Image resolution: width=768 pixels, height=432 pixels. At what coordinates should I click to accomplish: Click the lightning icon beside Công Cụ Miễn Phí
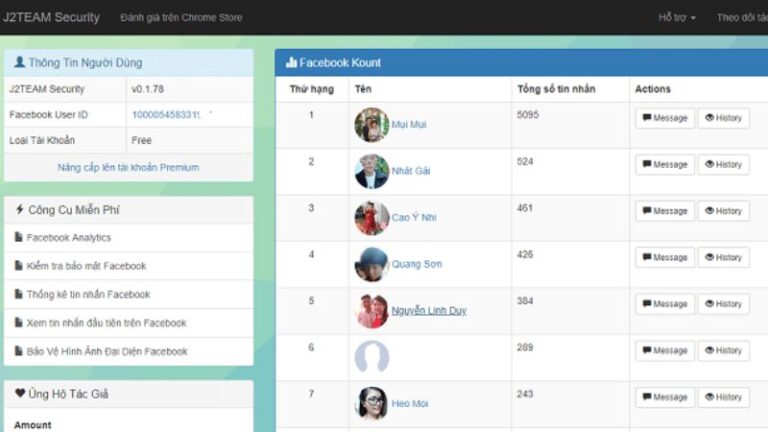pos(20,210)
